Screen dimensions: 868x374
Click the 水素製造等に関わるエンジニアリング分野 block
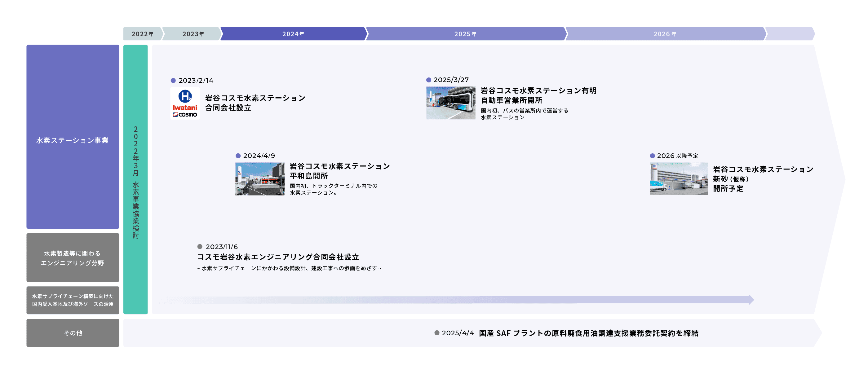point(73,258)
